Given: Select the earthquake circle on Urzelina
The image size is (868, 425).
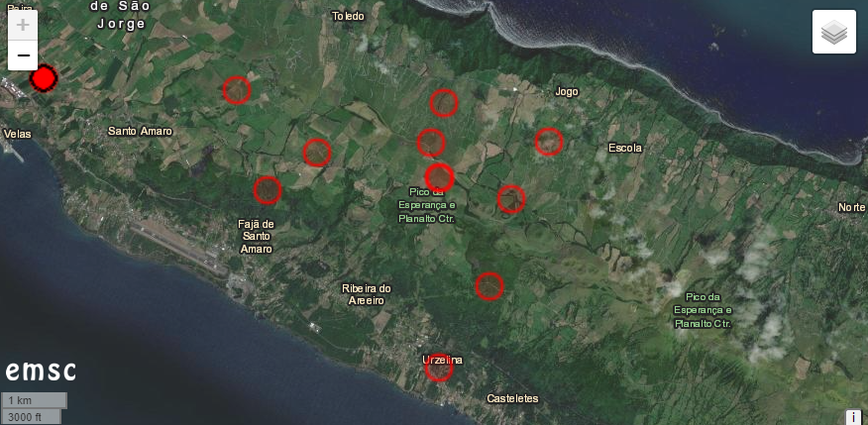Looking at the screenshot, I should pyautogui.click(x=439, y=368).
